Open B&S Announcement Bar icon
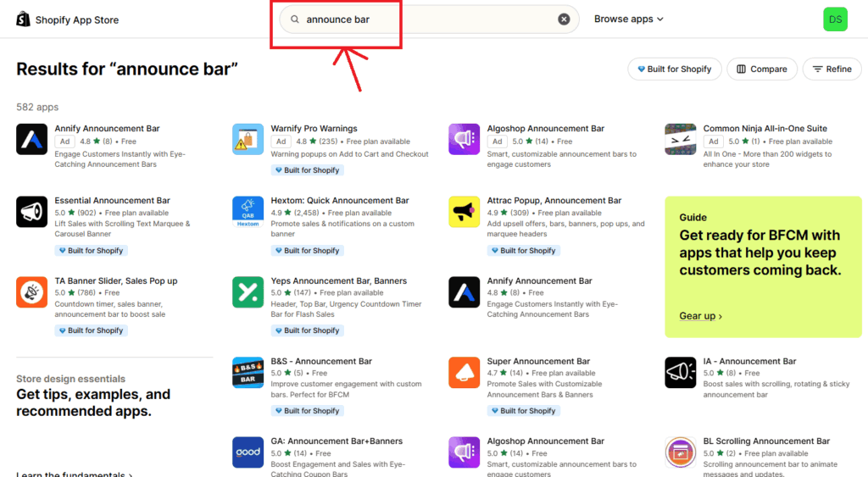 (248, 373)
